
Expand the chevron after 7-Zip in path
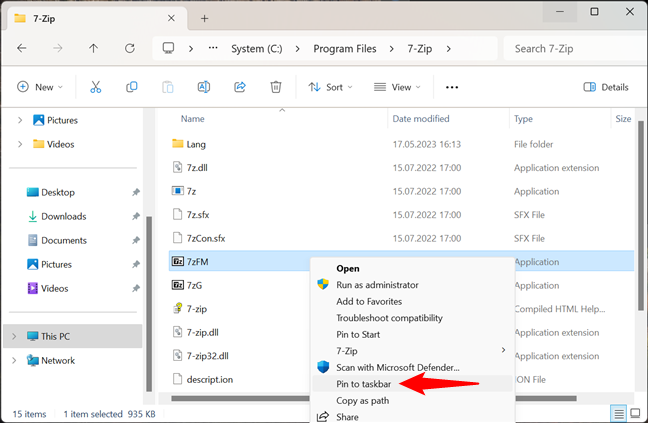tap(449, 49)
